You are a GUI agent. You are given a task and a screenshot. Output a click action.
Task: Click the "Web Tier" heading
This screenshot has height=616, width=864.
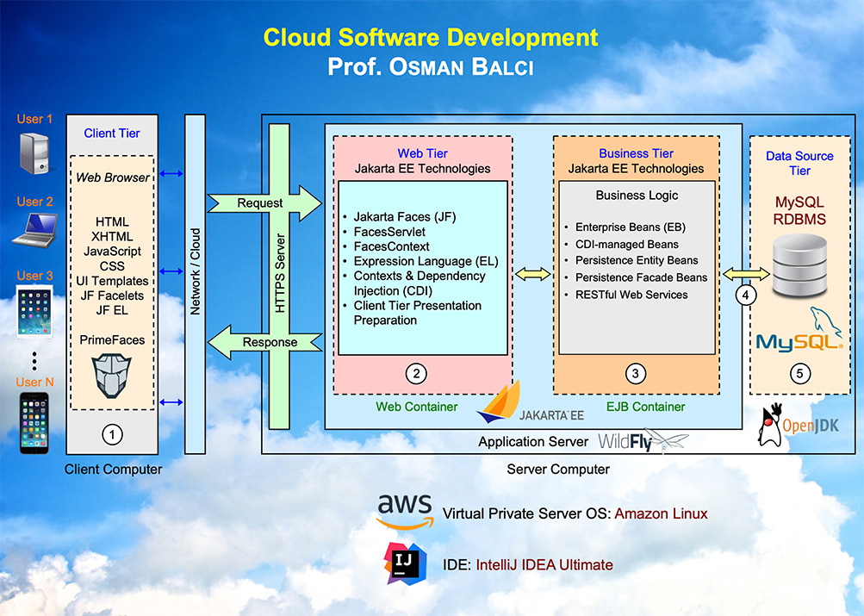[x=422, y=153]
